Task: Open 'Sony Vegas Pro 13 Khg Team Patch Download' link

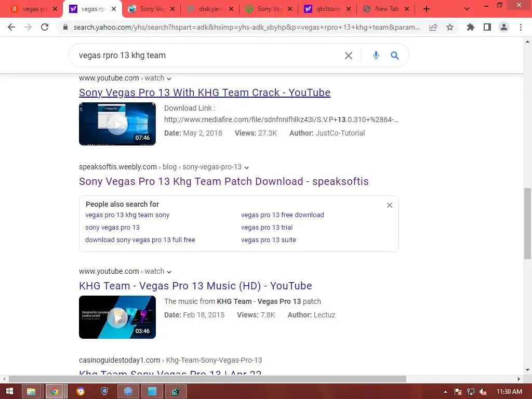Action: 223,181
